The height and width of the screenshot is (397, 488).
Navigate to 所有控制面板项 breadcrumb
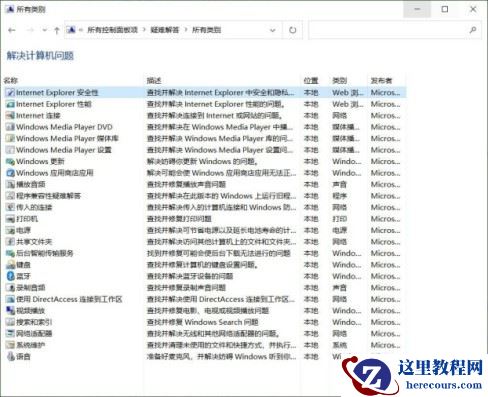pos(113,30)
